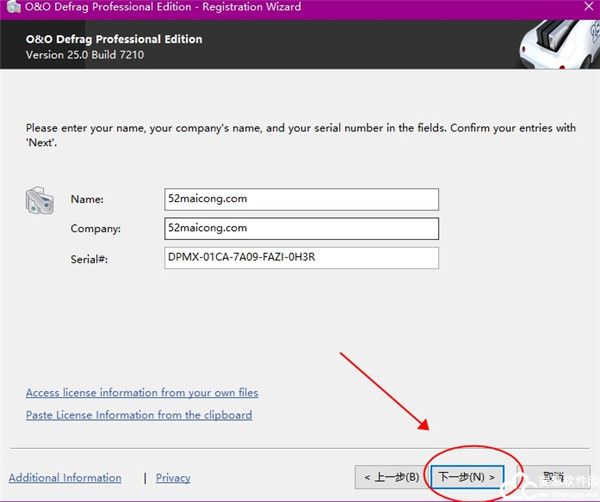This screenshot has height=502, width=600.
Task: Select the Serial# entry field
Action: pyautogui.click(x=302, y=258)
